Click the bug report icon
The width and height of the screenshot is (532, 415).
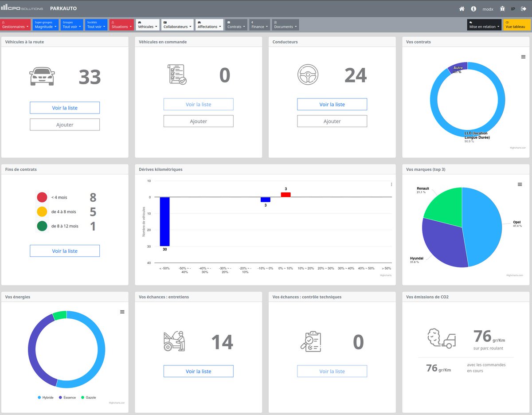click(502, 8)
